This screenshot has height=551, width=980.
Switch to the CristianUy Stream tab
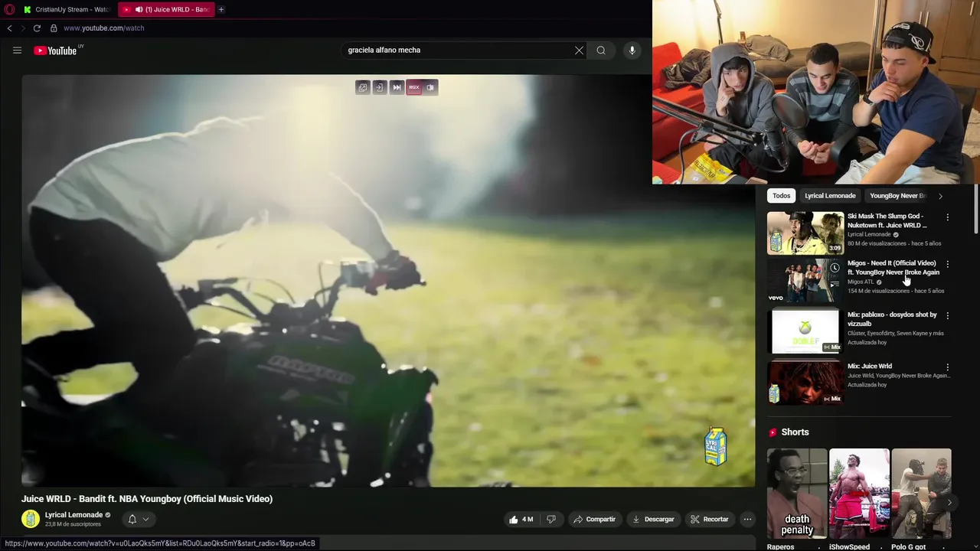click(x=67, y=9)
